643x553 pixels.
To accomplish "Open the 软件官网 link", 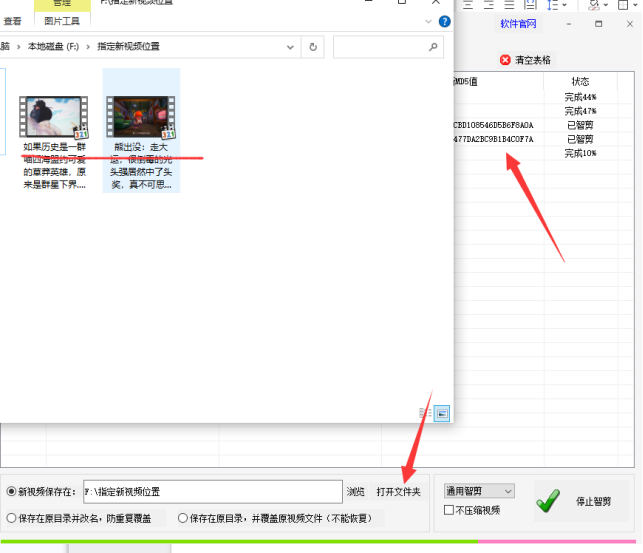I will click(518, 24).
